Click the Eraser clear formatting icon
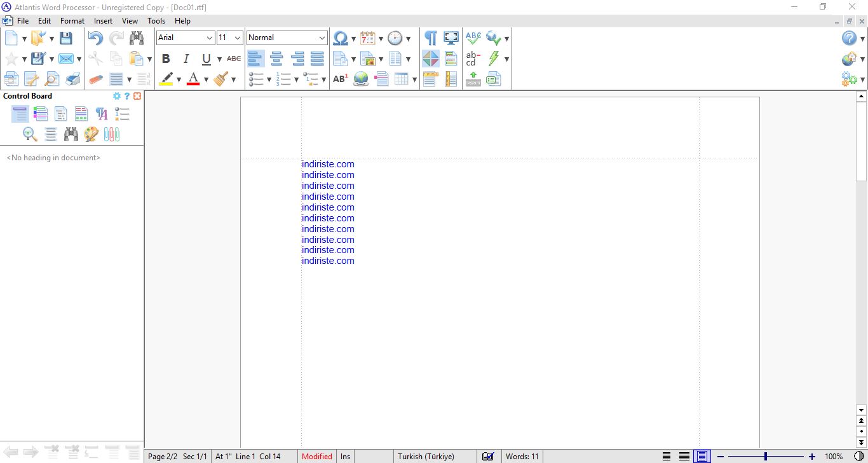The width and height of the screenshot is (868, 463). (x=95, y=79)
